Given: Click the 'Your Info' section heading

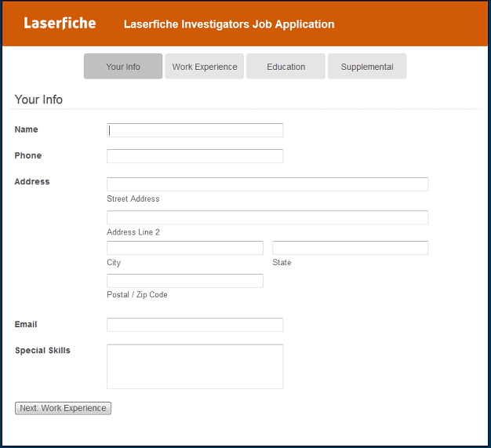Looking at the screenshot, I should (x=38, y=100).
